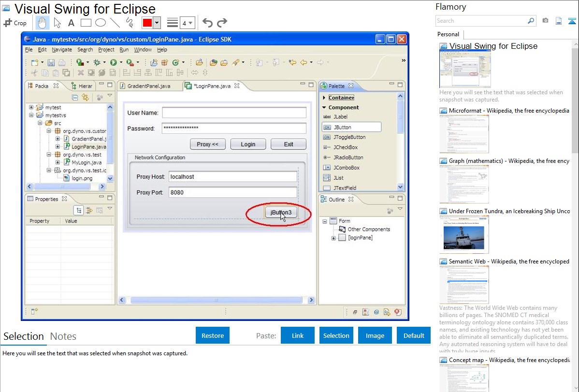Click the magnifier icon in Flamory search
The height and width of the screenshot is (392, 579).
click(531, 21)
